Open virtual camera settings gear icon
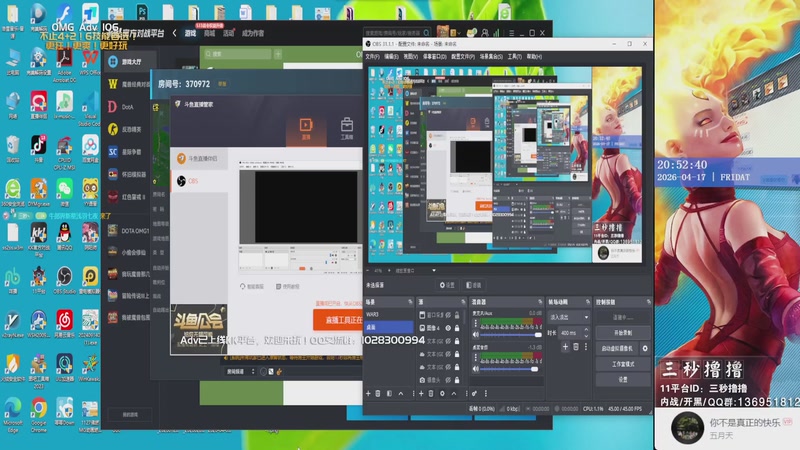 645,348
